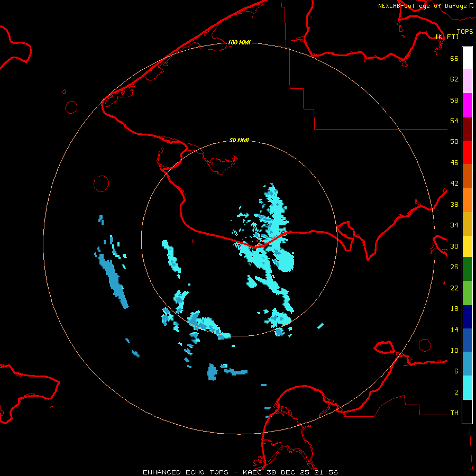
Task: Click legend value 10
Action: coord(454,350)
